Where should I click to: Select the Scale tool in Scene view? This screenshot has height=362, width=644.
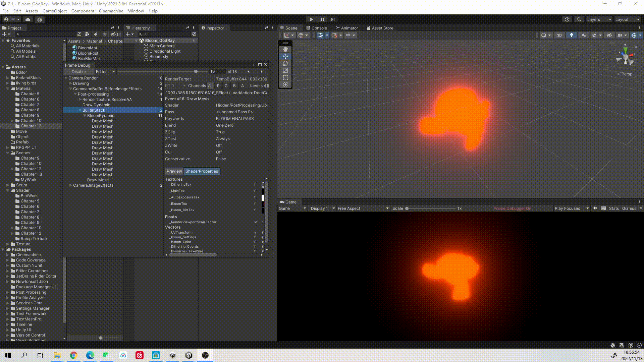[x=285, y=70]
